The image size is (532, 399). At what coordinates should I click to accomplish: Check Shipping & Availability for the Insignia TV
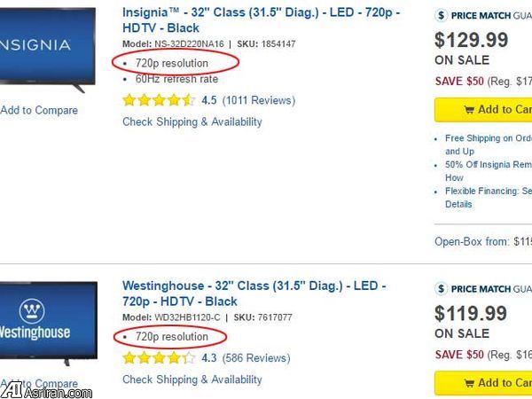192,122
